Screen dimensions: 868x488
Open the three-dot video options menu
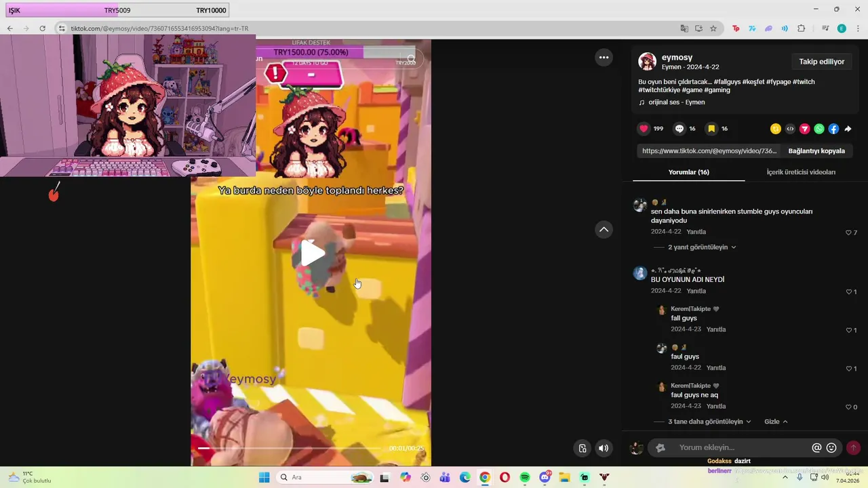(604, 58)
